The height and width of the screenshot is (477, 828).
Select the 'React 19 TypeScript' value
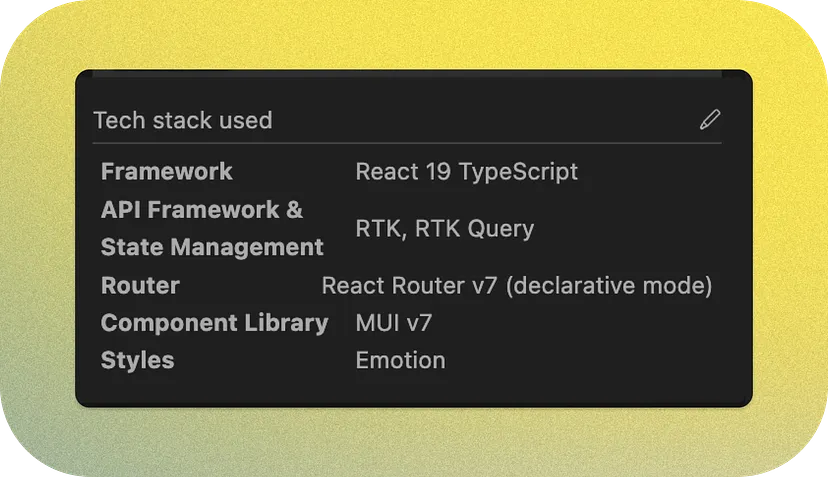(466, 172)
